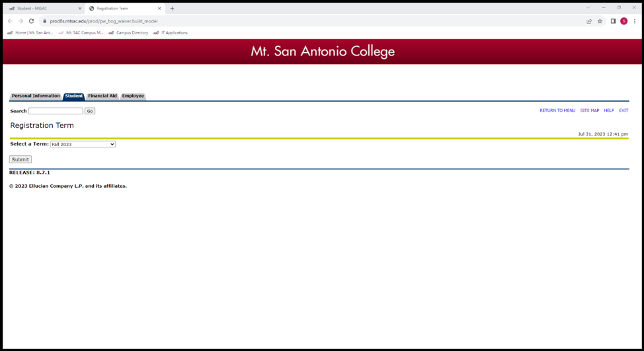Click the Ellucian Company copyright text
The width and height of the screenshot is (644, 351).
(67, 186)
